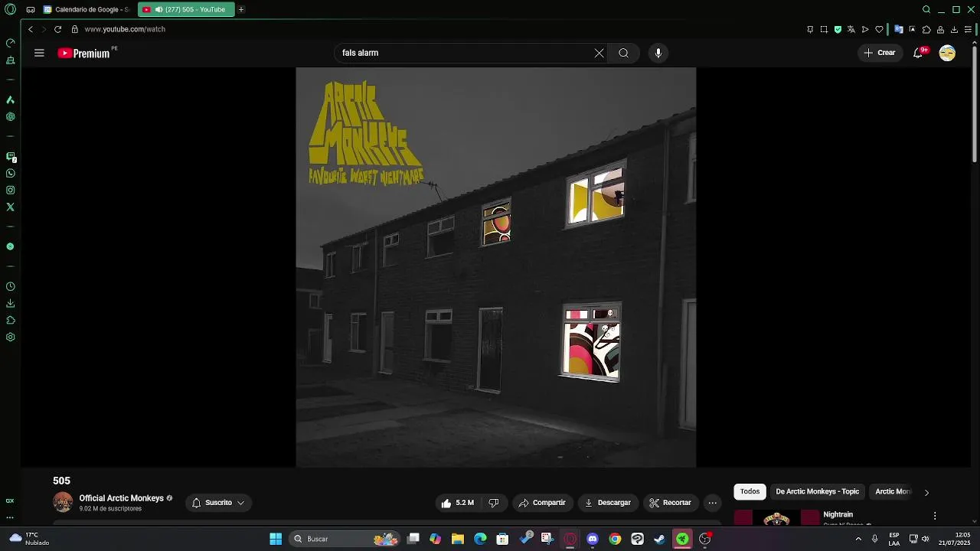The width and height of the screenshot is (980, 551).
Task: Start voice search with the microphone
Action: pos(658,53)
